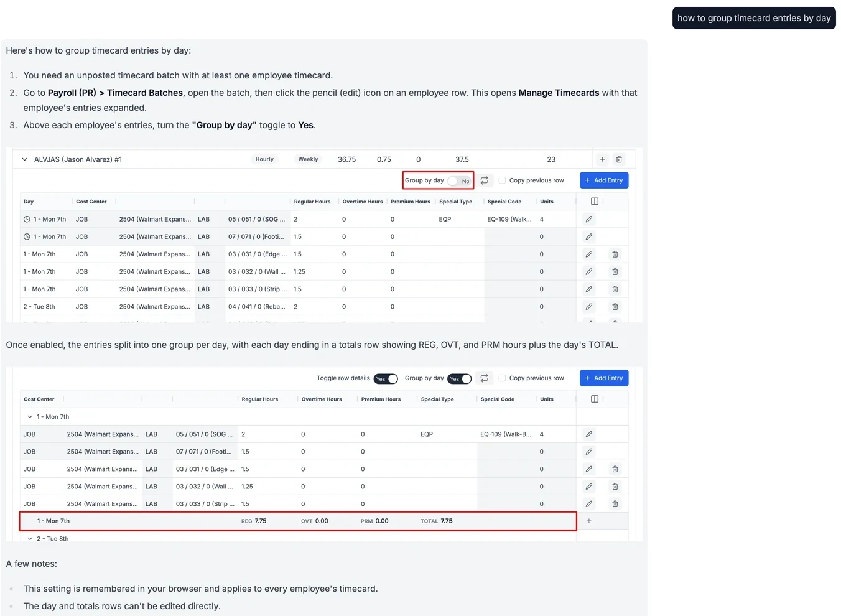This screenshot has height=616, width=841.
Task: Click Add Entry beside the Group by day No toggle
Action: [x=604, y=180]
